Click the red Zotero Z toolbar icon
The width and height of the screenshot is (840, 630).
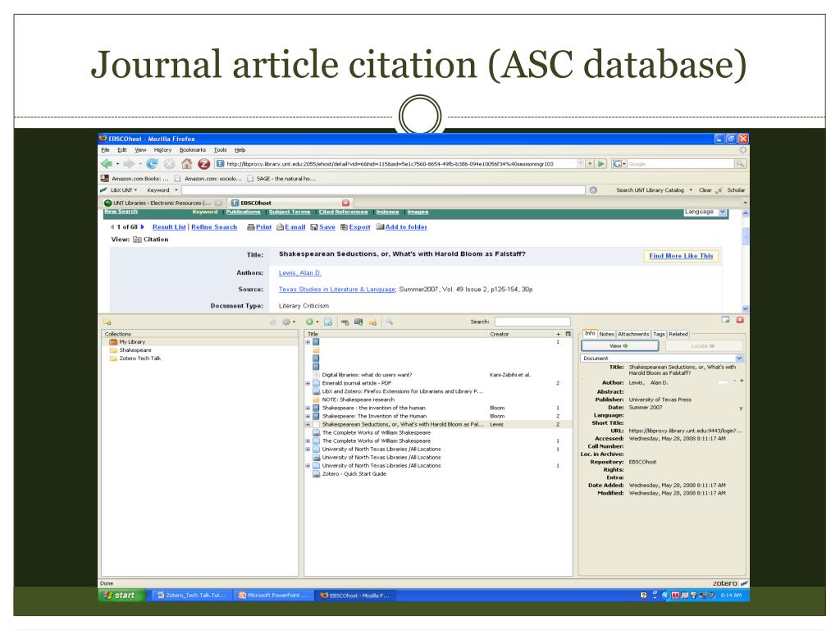(x=203, y=163)
